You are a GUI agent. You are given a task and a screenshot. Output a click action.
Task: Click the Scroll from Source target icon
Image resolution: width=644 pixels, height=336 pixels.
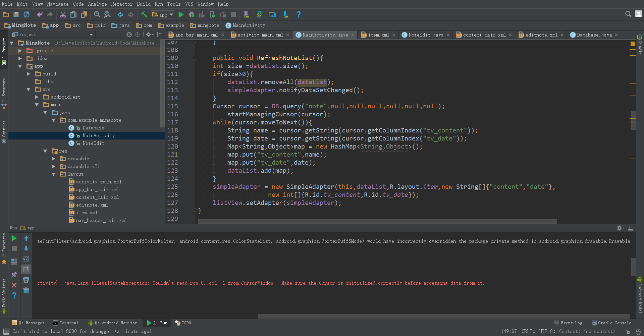(129, 35)
